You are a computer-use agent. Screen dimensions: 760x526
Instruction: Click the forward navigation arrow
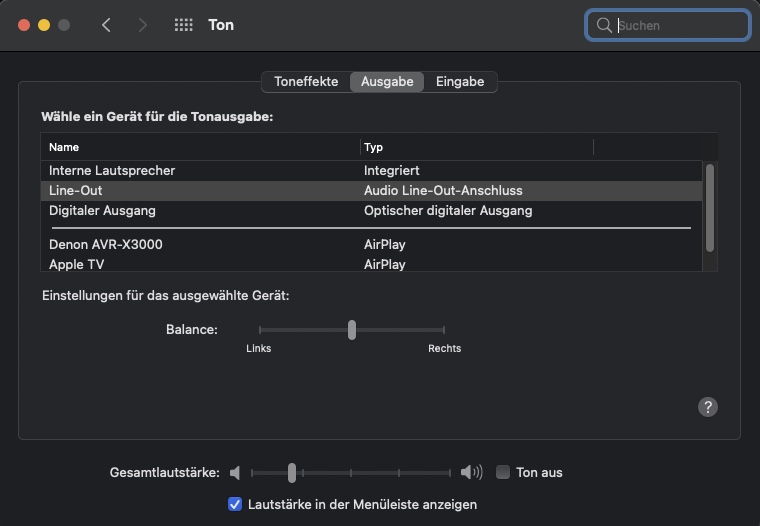click(143, 25)
